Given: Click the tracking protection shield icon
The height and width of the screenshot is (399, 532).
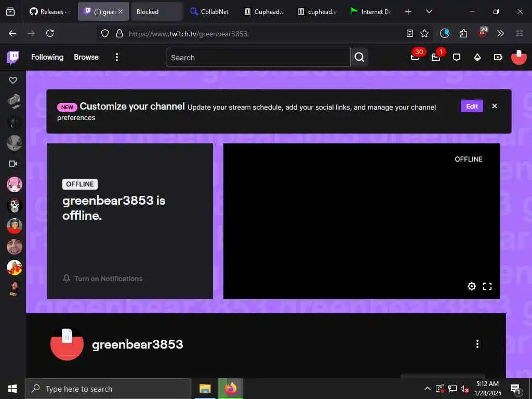Looking at the screenshot, I should pyautogui.click(x=105, y=33).
